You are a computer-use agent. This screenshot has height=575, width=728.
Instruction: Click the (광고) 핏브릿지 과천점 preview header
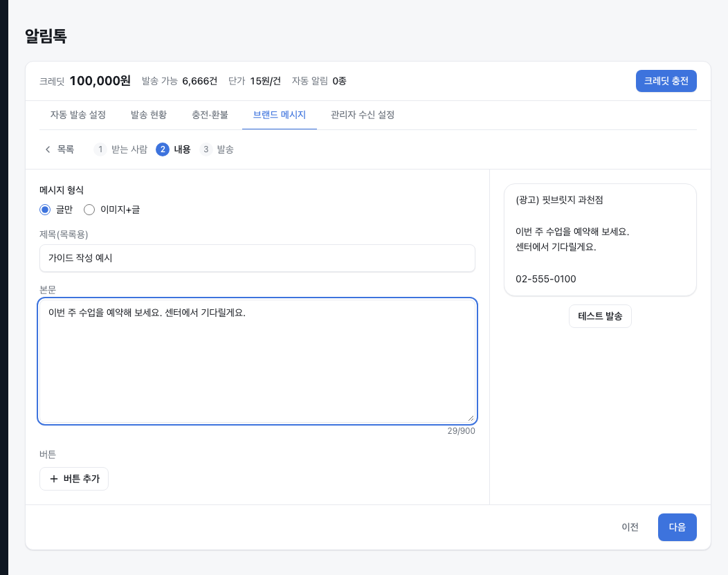[559, 199]
